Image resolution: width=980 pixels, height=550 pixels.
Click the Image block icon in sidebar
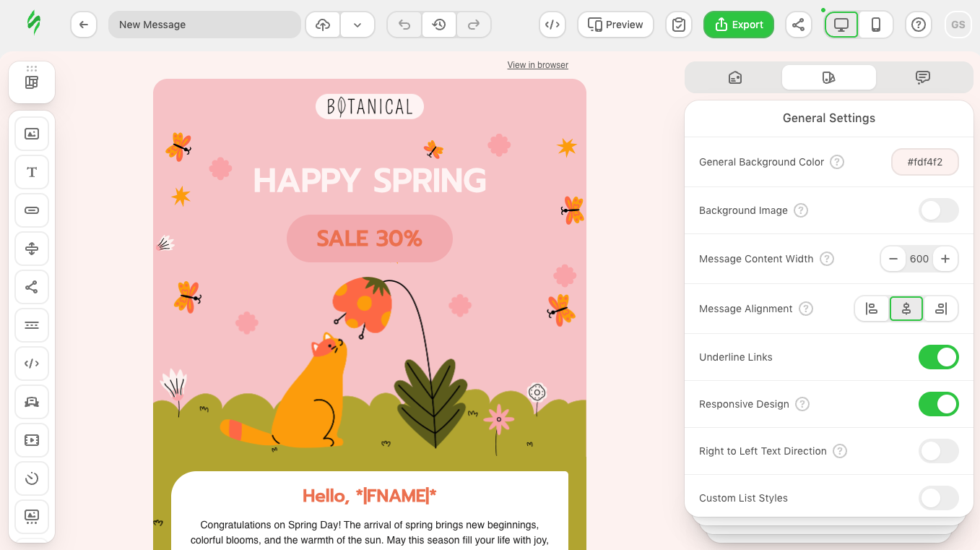point(32,134)
